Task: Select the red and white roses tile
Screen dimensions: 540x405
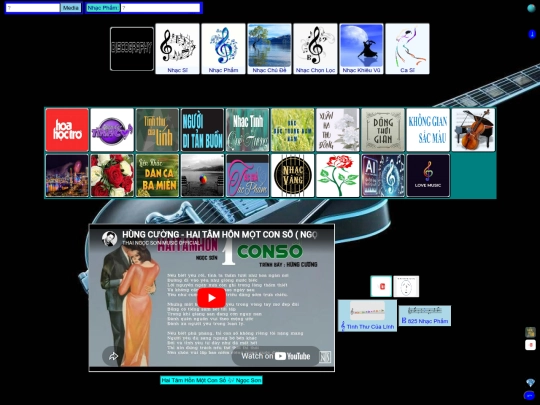Action: coord(112,176)
